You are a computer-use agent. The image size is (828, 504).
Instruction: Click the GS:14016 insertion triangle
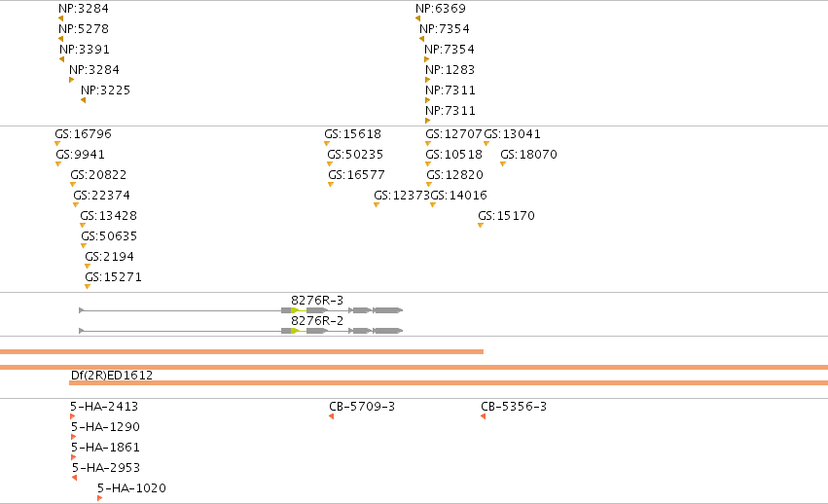click(433, 205)
